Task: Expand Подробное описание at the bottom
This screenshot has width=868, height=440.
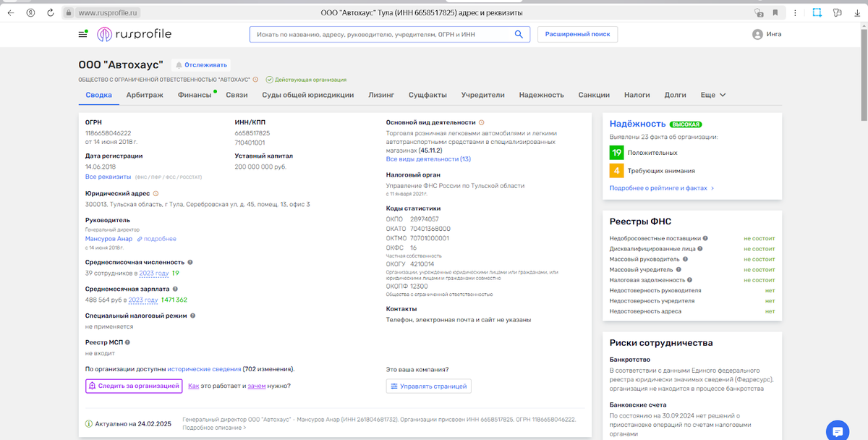Action: coord(214,428)
